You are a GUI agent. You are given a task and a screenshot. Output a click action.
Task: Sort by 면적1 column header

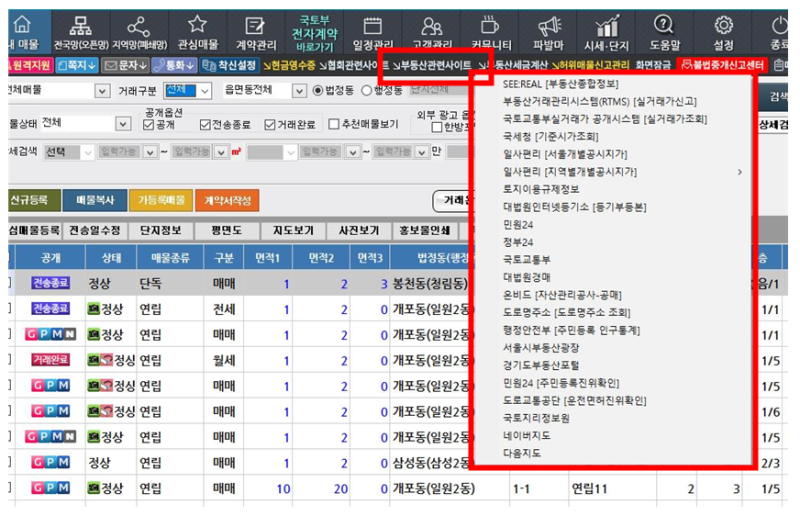coord(268,258)
